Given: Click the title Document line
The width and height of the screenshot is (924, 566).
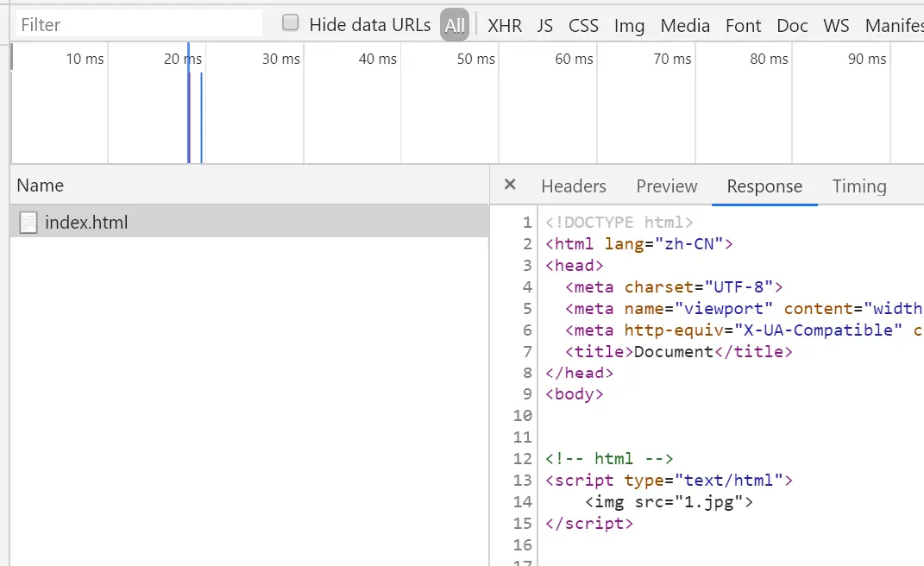Looking at the screenshot, I should point(679,352).
